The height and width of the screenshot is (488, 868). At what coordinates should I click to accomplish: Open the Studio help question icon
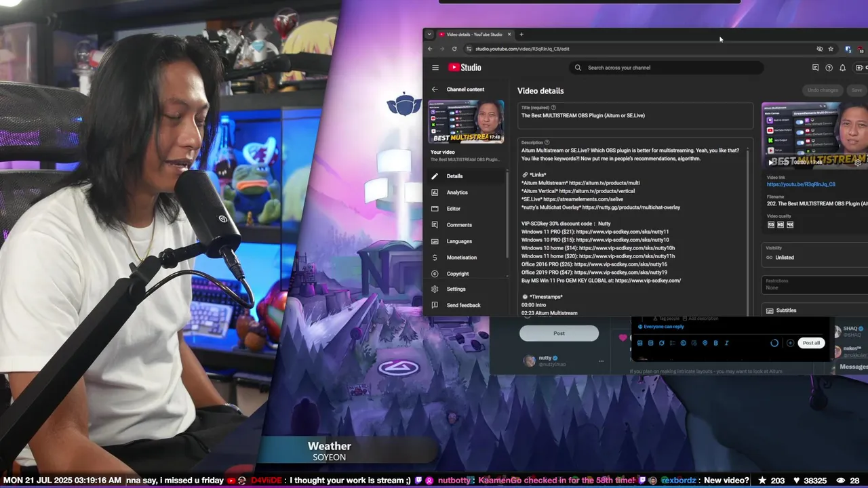(829, 68)
